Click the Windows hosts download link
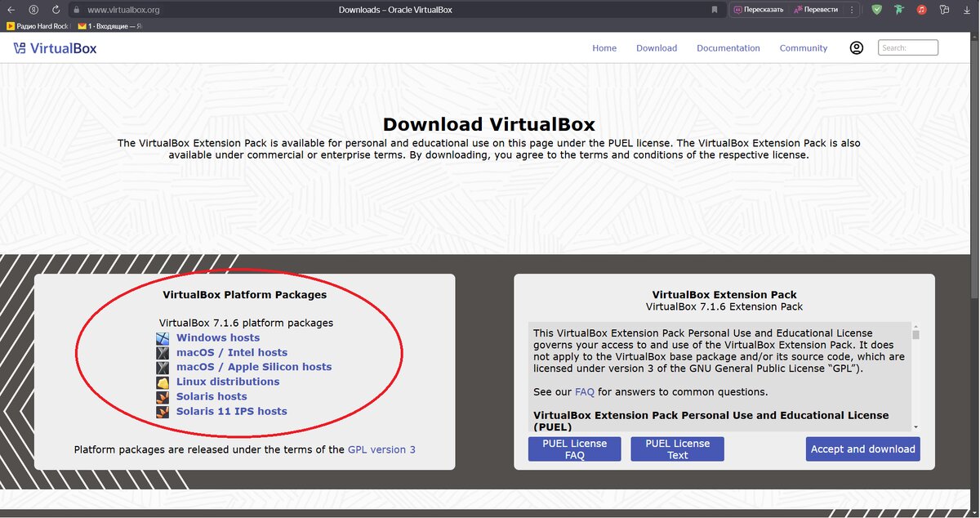This screenshot has height=518, width=980. [218, 337]
